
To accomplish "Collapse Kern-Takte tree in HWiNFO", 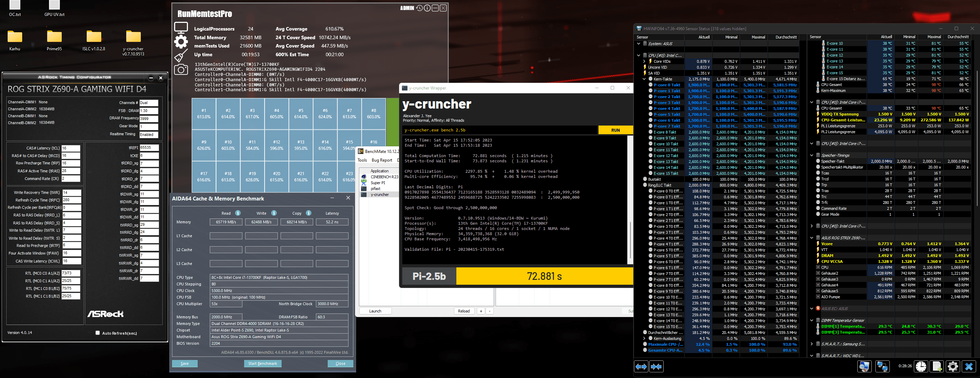I will [644, 79].
